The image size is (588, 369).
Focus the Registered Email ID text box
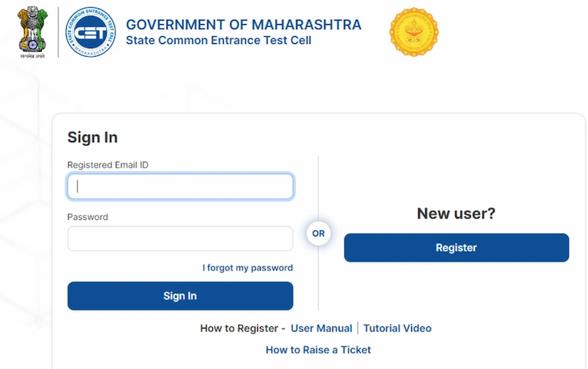tap(180, 187)
